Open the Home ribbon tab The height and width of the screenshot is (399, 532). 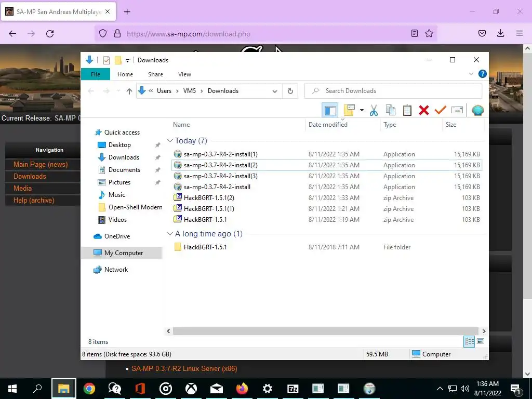tap(125, 74)
